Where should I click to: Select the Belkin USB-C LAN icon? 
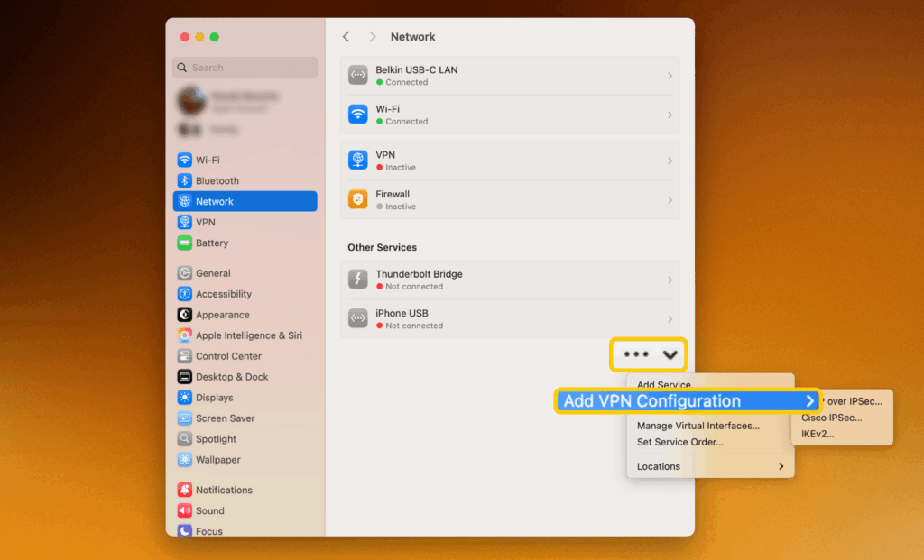tap(358, 76)
